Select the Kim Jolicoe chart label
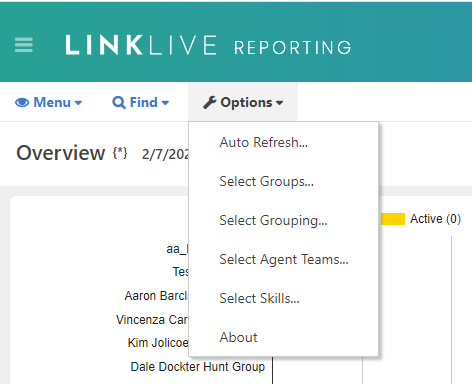Image resolution: width=472 pixels, height=384 pixels. (x=158, y=343)
